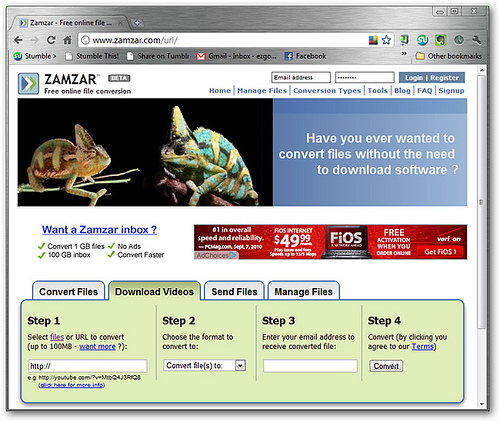Open new tab button

click(137, 23)
